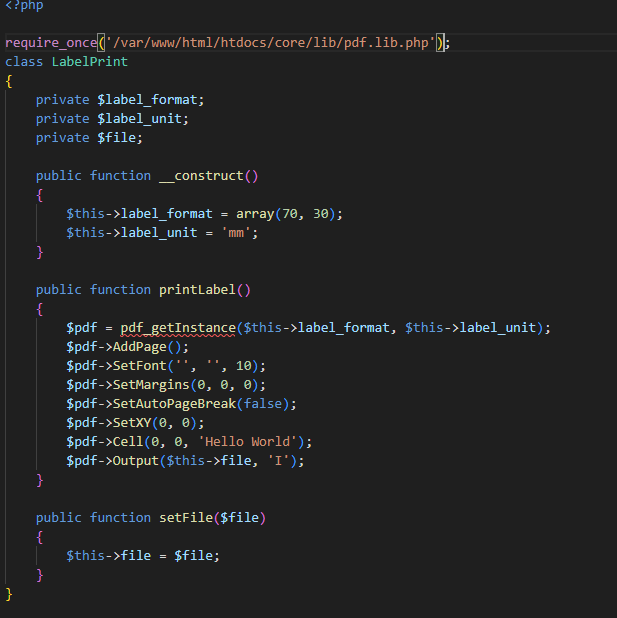Click the 'I' string argument in Output
This screenshot has height=618, width=617.
[x=278, y=460]
